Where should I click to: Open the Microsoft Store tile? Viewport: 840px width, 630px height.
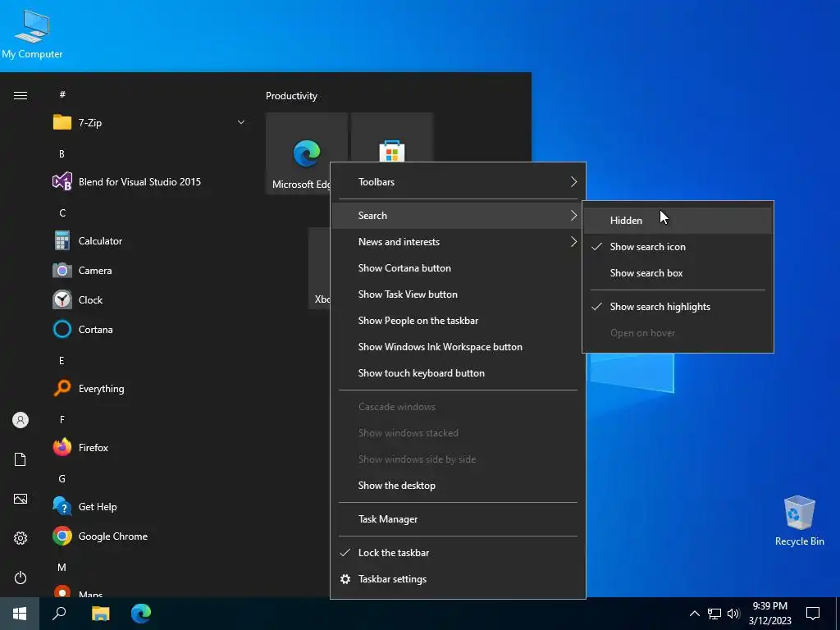pos(392,138)
